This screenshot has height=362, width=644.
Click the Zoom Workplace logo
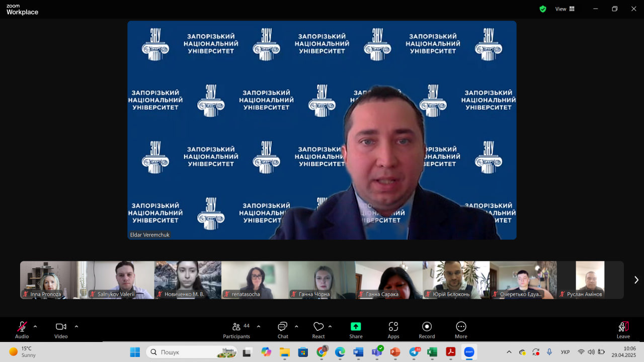point(22,10)
